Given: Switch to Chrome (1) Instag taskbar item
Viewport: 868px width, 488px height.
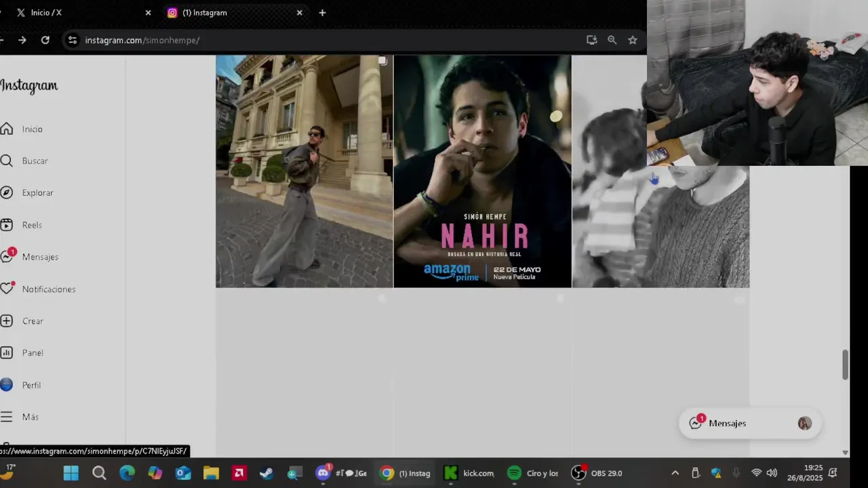Looking at the screenshot, I should tap(406, 473).
